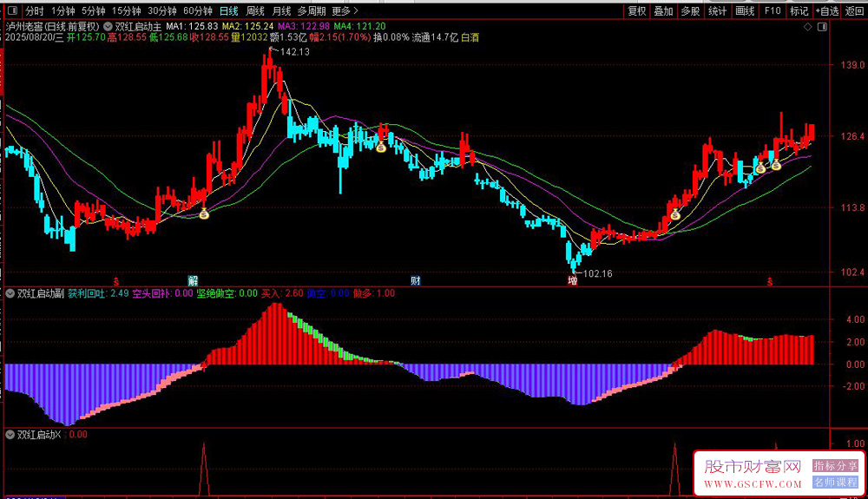Viewport: 868px width, 499px height.
Task: Click the 叠加 overlay button
Action: click(x=663, y=11)
